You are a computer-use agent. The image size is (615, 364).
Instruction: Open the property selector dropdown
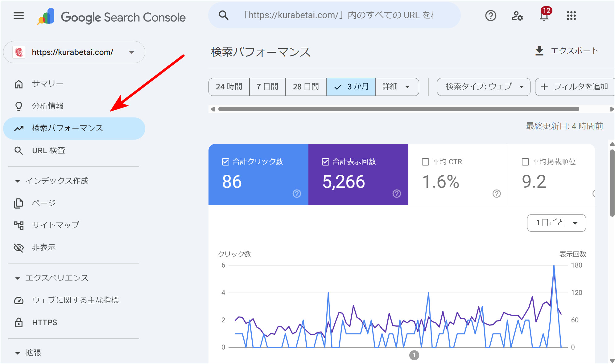[x=74, y=52]
